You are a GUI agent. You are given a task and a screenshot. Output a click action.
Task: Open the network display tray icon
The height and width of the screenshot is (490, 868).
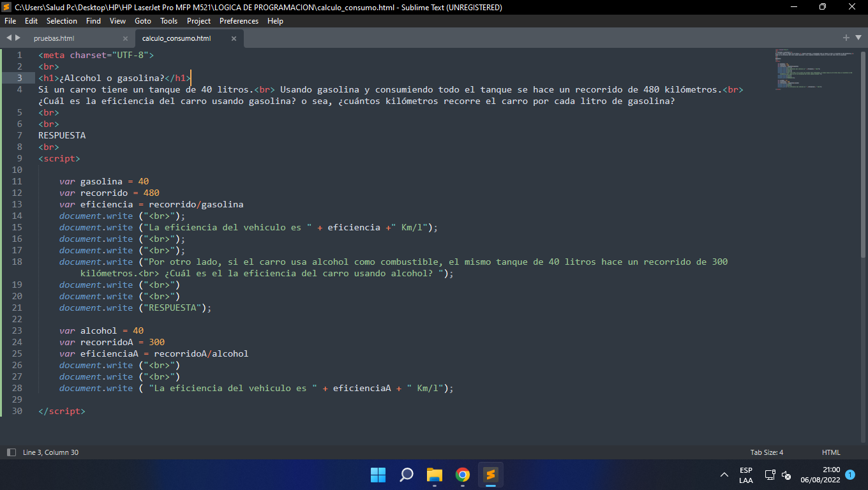pos(770,475)
